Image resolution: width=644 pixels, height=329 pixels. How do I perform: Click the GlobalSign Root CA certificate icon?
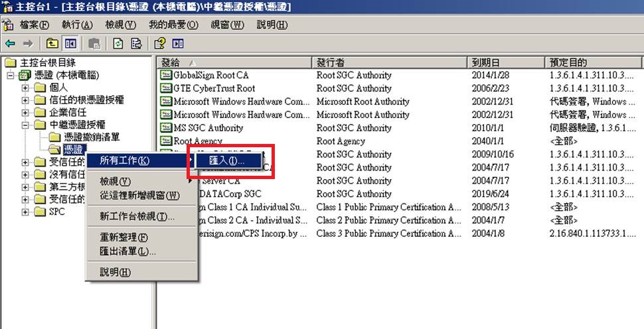pyautogui.click(x=166, y=75)
